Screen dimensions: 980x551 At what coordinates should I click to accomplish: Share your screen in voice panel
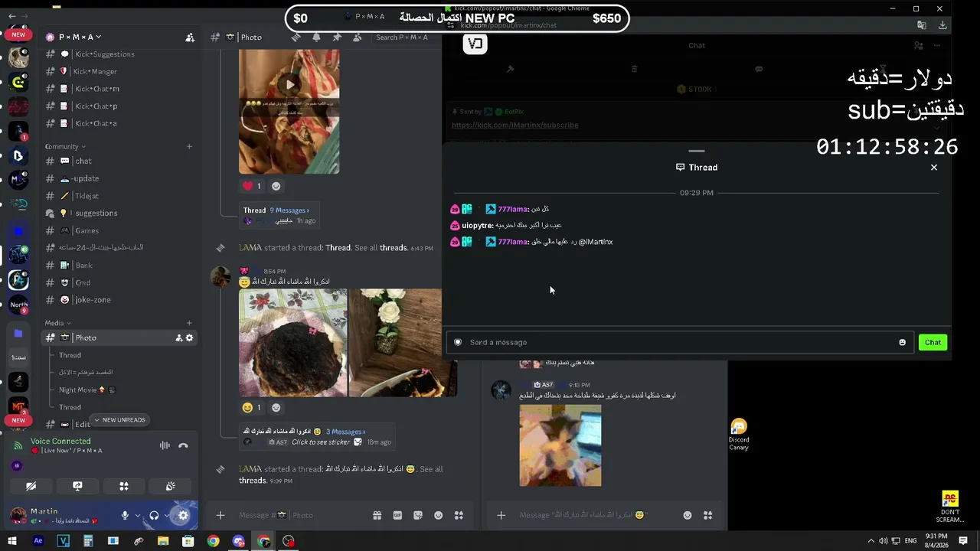pos(77,486)
